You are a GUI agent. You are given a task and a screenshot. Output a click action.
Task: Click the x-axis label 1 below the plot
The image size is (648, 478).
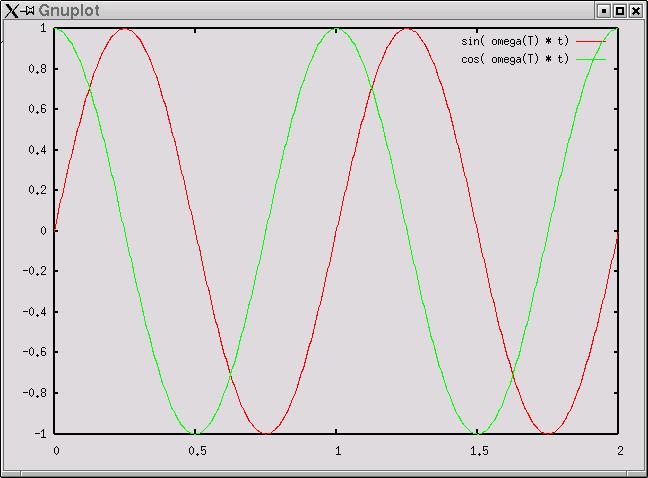click(x=338, y=453)
